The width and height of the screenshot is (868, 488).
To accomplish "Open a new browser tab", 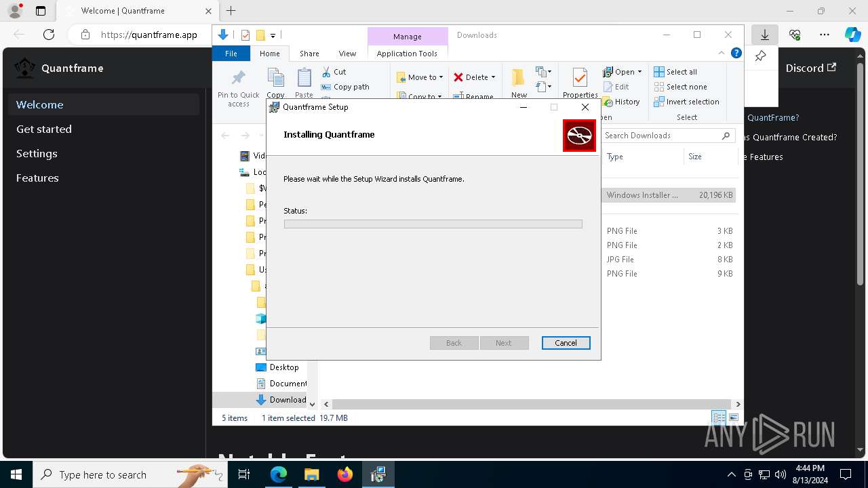I will (231, 11).
